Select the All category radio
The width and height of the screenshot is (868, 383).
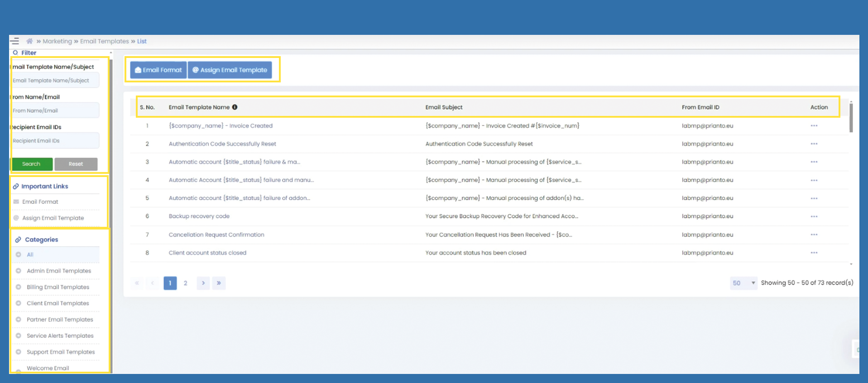point(19,254)
